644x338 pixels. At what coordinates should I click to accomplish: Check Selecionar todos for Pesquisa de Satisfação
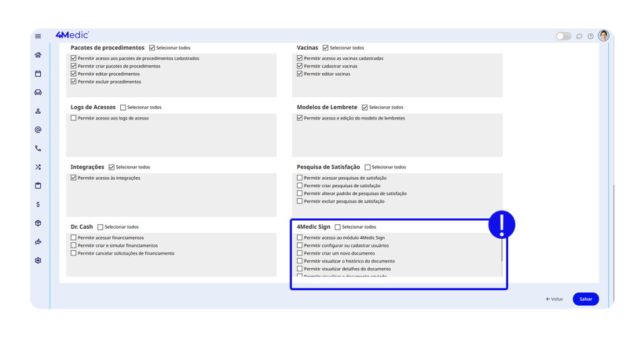point(367,167)
